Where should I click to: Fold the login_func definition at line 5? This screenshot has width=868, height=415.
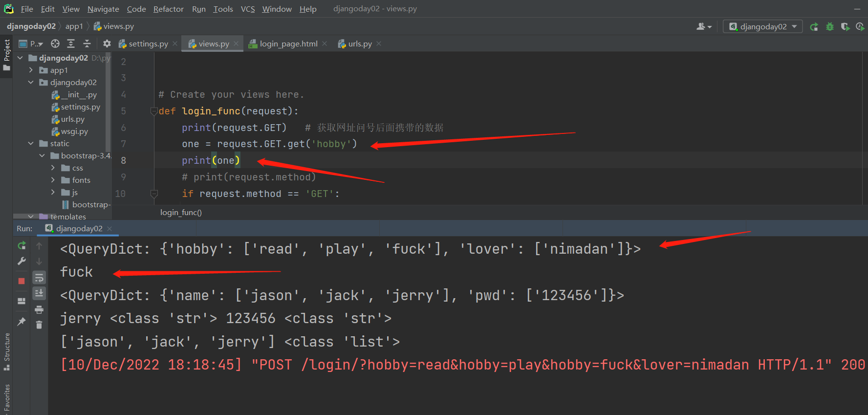[x=154, y=111]
